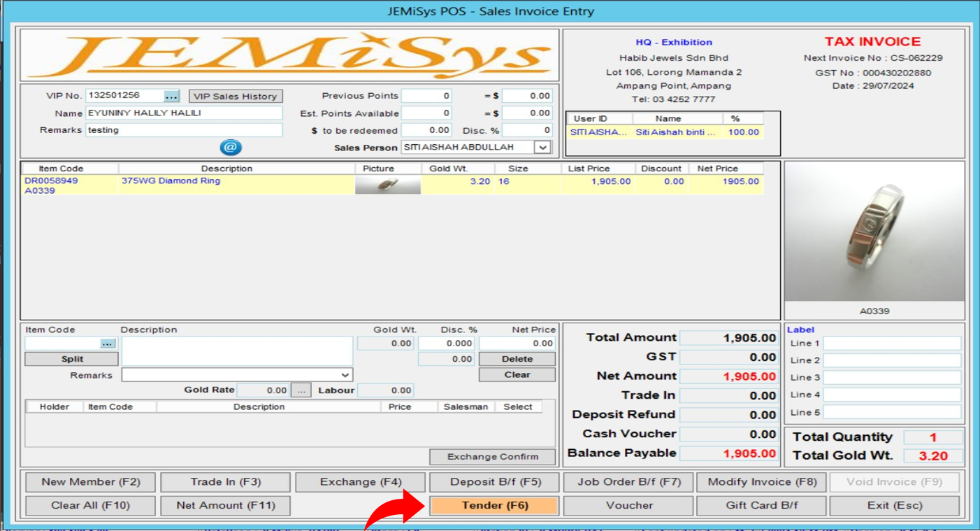Click Exit (Esc) button
Image resolution: width=980 pixels, height=531 pixels.
pyautogui.click(x=895, y=505)
